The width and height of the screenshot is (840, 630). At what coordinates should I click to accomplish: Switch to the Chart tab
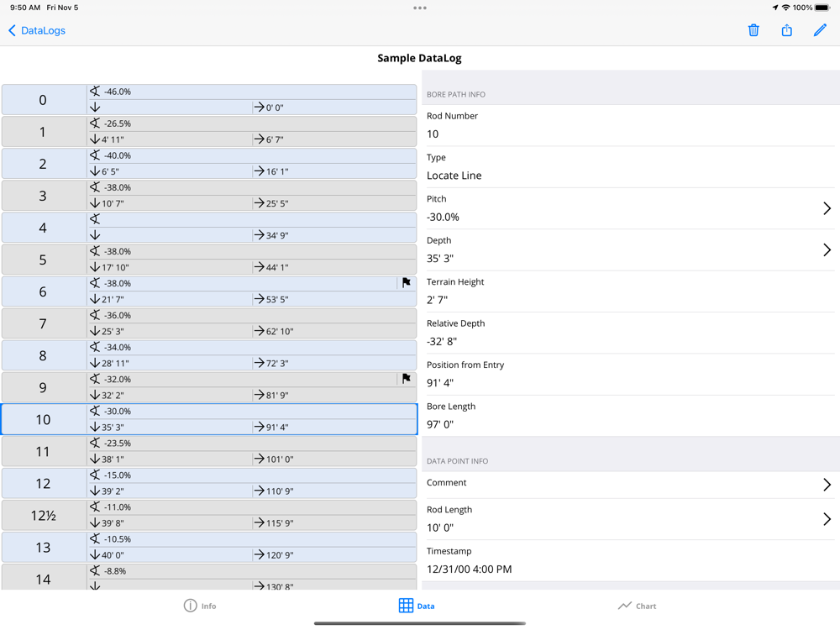click(x=637, y=606)
